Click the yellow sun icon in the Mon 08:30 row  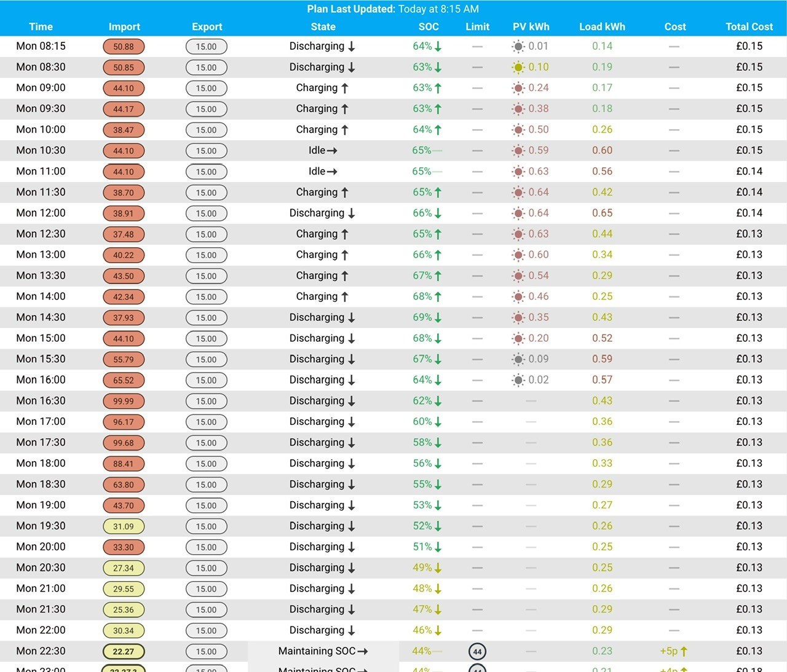click(x=518, y=67)
